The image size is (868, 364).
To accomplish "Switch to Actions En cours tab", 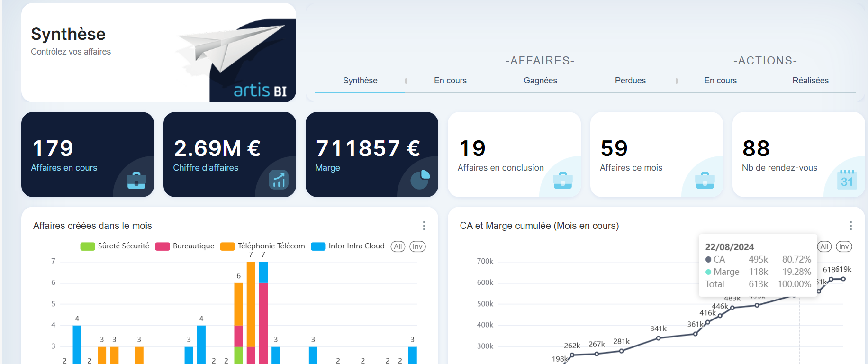I will pyautogui.click(x=720, y=81).
